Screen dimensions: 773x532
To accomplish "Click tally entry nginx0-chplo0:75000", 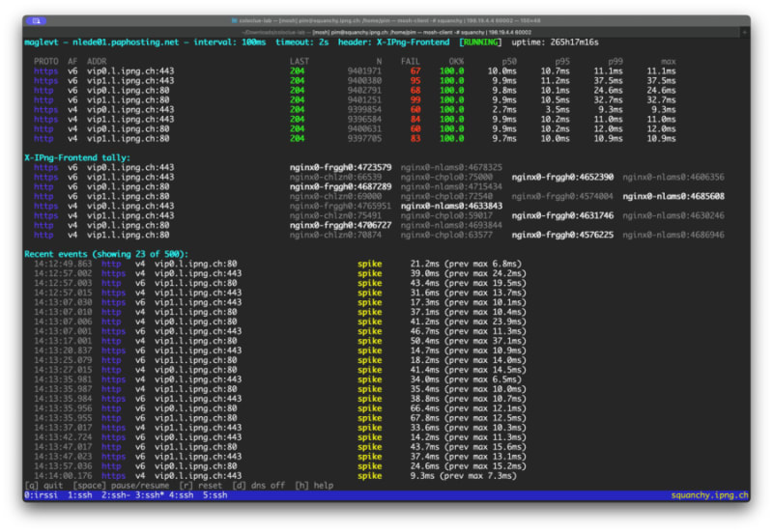I will [x=446, y=178].
